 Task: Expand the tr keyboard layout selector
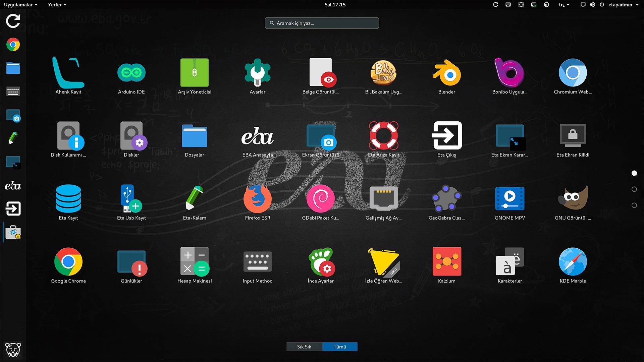[564, 5]
